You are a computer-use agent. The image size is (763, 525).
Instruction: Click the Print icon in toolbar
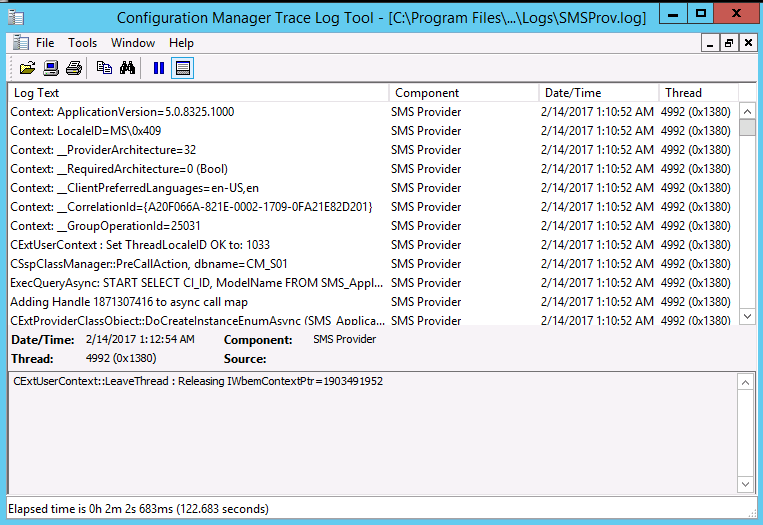(x=73, y=68)
